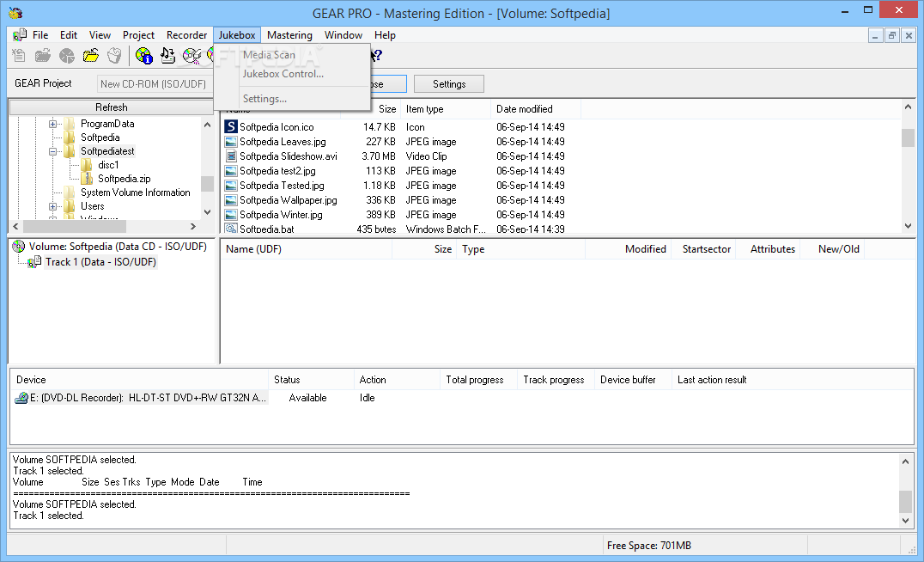Click log panel scrollbar up arrow
This screenshot has width=924, height=562.
click(x=906, y=461)
